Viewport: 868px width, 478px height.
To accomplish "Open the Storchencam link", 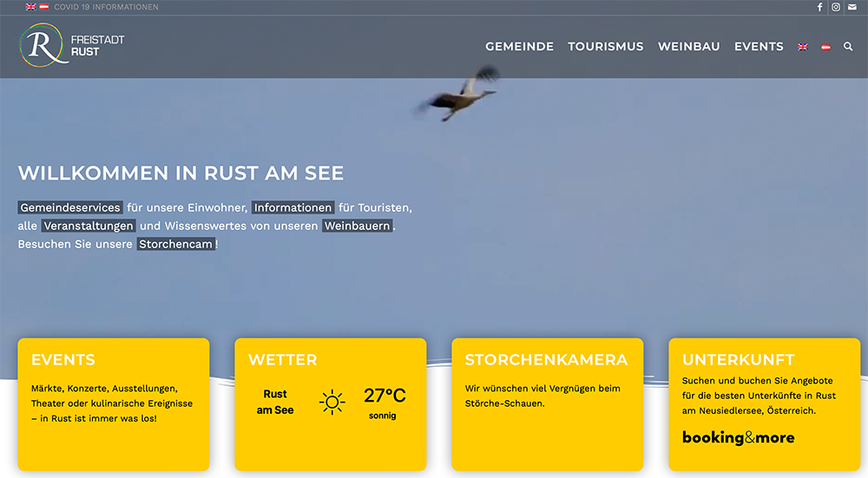I will (x=175, y=244).
